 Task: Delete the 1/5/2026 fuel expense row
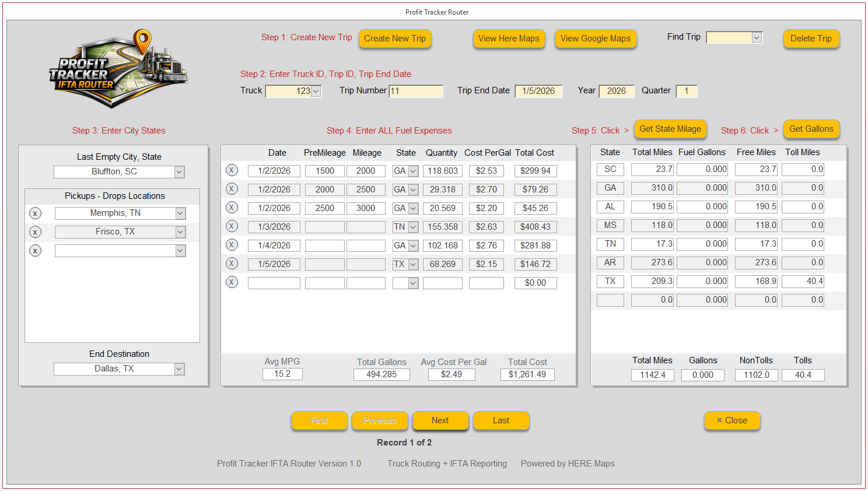[x=232, y=264]
